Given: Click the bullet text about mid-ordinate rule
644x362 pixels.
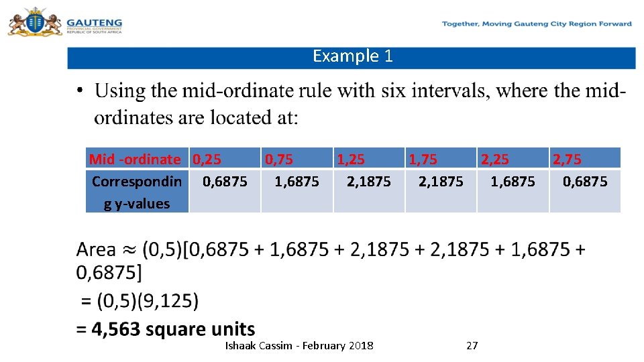Looking at the screenshot, I should (x=360, y=104).
